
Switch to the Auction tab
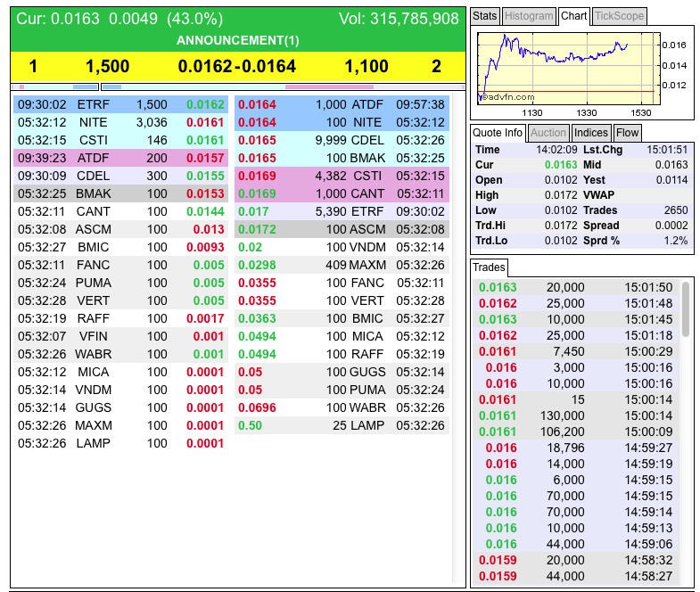click(548, 132)
